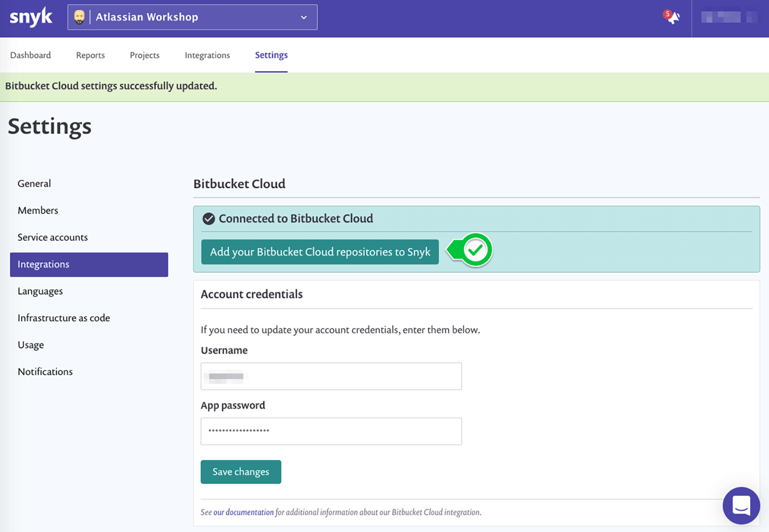769x532 pixels.
Task: Focus the App password field
Action: click(331, 431)
